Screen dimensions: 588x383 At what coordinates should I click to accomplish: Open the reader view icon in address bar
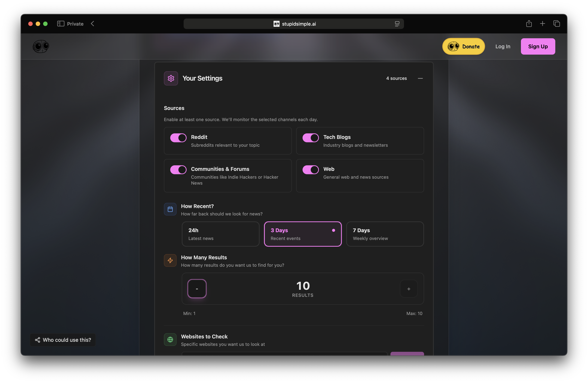coord(397,24)
